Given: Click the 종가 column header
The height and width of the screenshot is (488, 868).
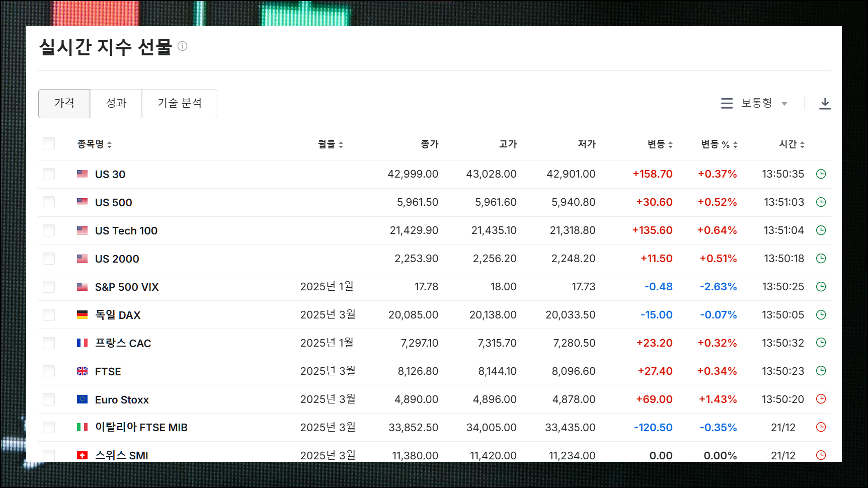Looking at the screenshot, I should 430,144.
